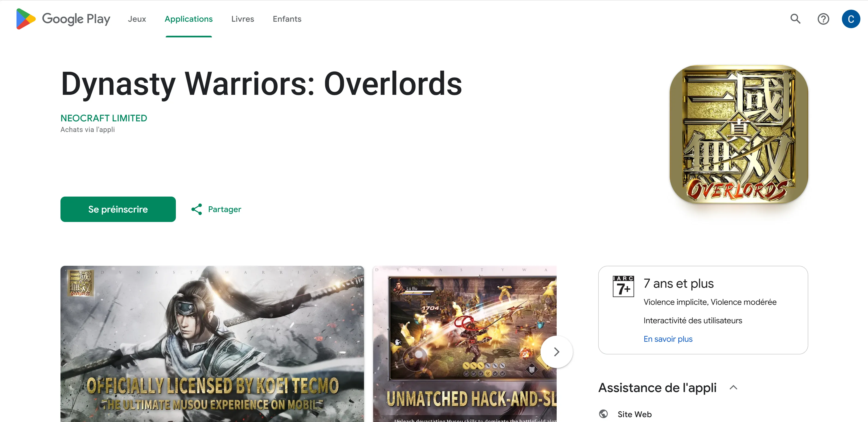This screenshot has height=422, width=868.
Task: Click the Violence implicite, Violence modérée text
Action: (710, 302)
